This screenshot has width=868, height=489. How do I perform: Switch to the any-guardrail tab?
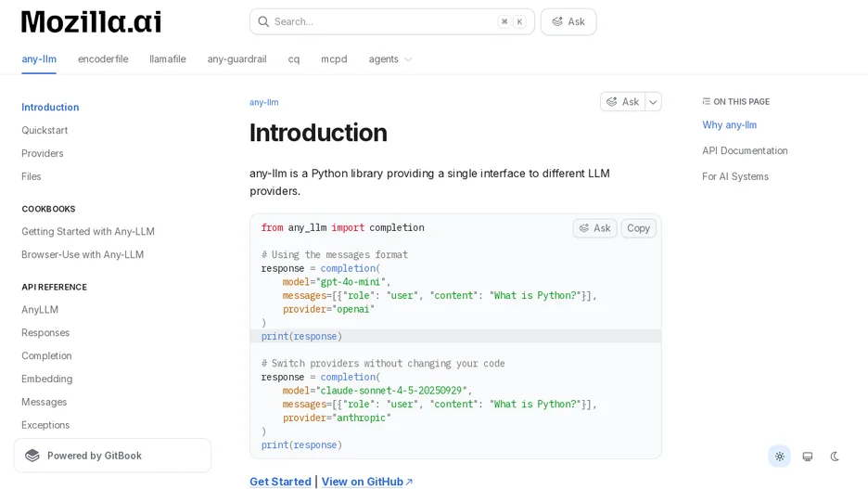click(x=236, y=59)
